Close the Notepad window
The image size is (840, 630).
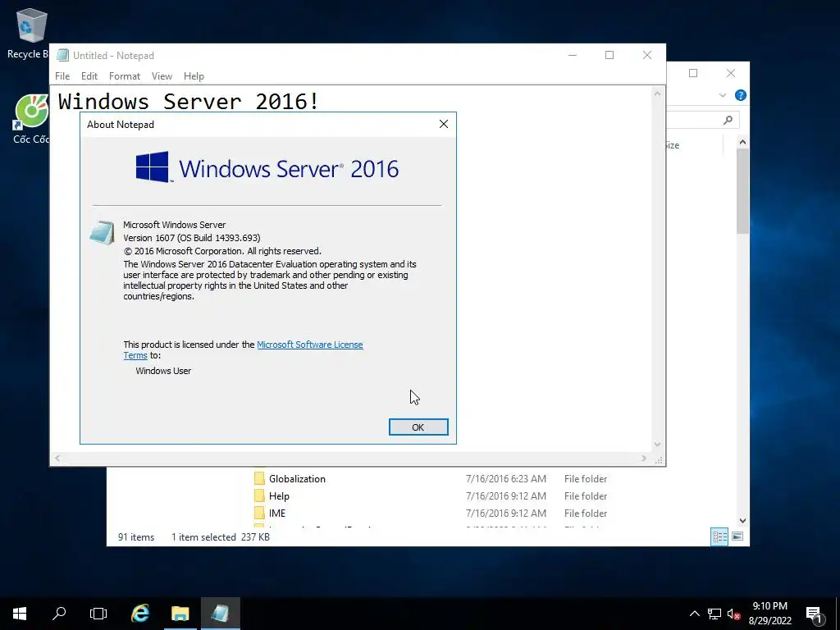(x=647, y=55)
